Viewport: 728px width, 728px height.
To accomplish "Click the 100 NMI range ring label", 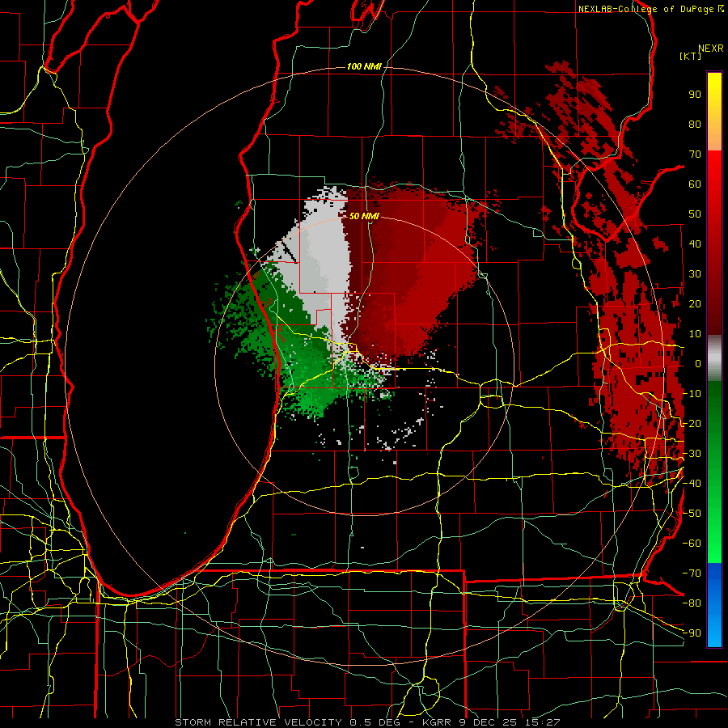I will (x=364, y=67).
